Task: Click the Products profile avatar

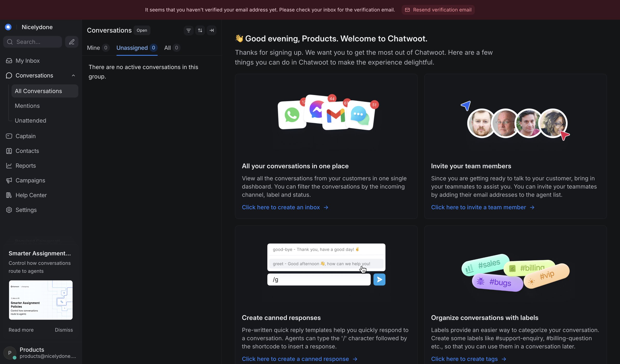Action: click(10, 353)
